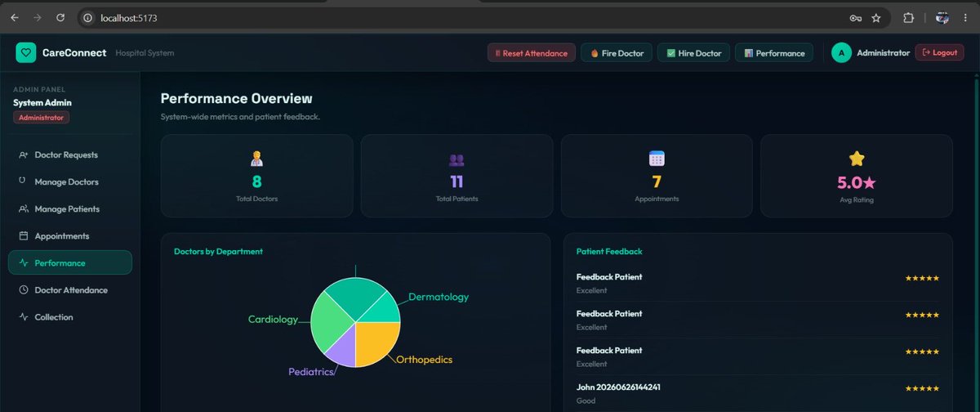
Task: Click the Hire Doctor button
Action: [x=693, y=53]
